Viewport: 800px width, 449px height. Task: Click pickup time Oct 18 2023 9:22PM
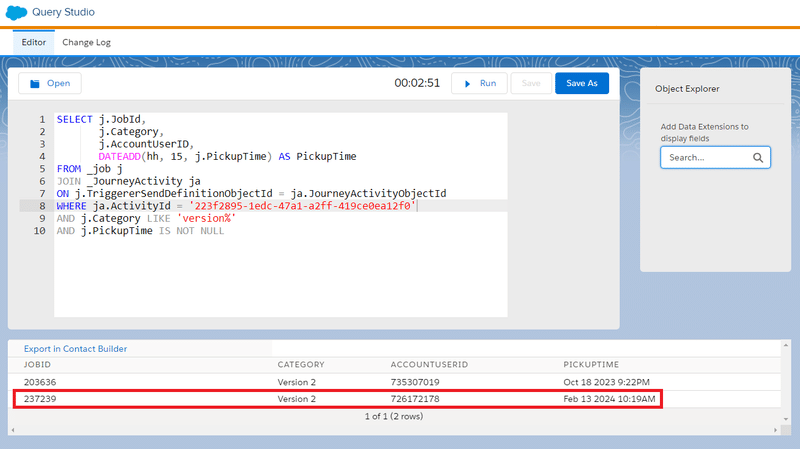pyautogui.click(x=606, y=382)
